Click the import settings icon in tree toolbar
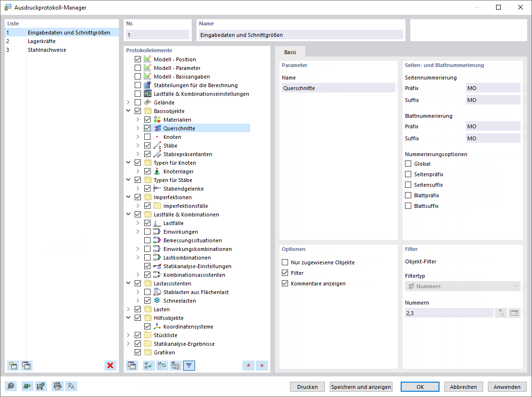 point(175,365)
